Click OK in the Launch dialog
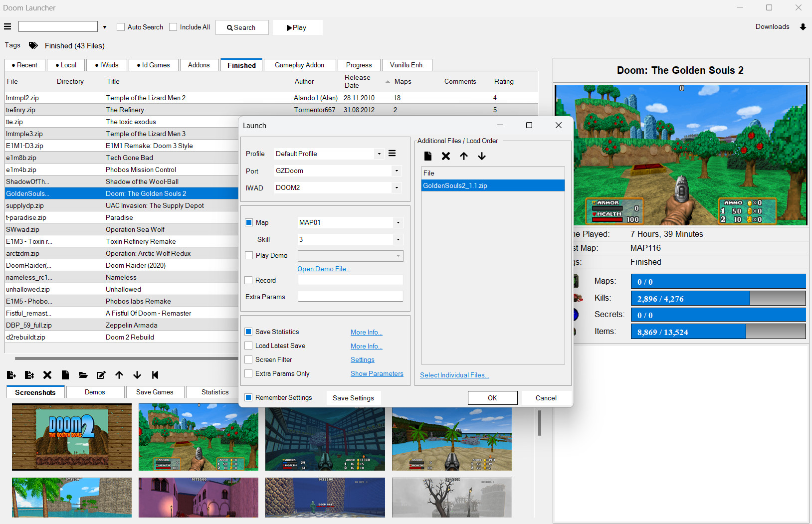 click(x=492, y=398)
